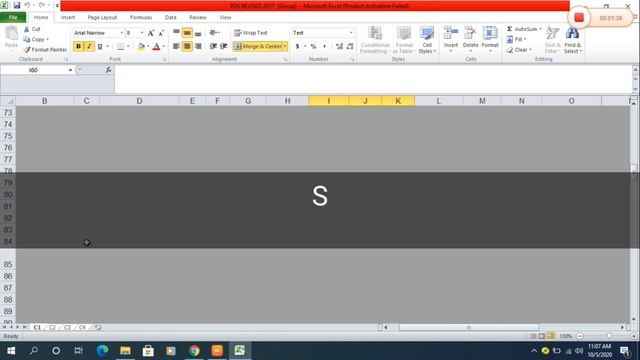Switch to the Page Layout tab
Image resolution: width=640 pixels, height=360 pixels.
(x=102, y=18)
